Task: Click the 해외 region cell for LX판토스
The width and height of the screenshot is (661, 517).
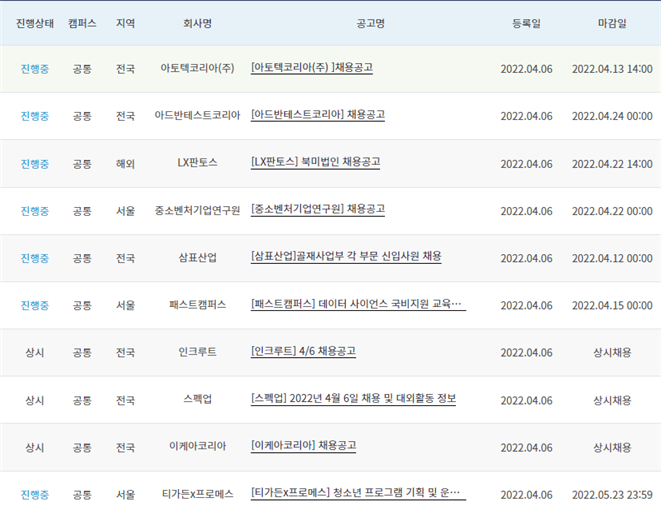Action: point(126,164)
